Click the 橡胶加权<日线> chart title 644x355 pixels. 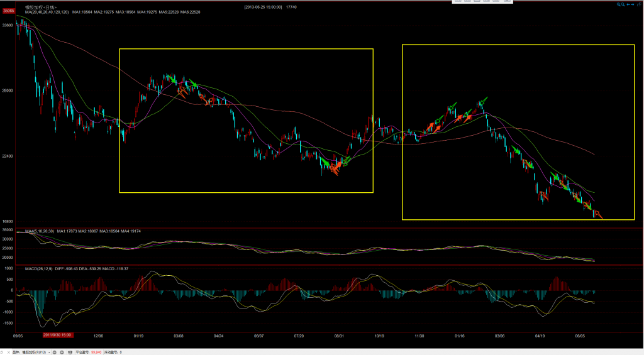[x=39, y=6]
